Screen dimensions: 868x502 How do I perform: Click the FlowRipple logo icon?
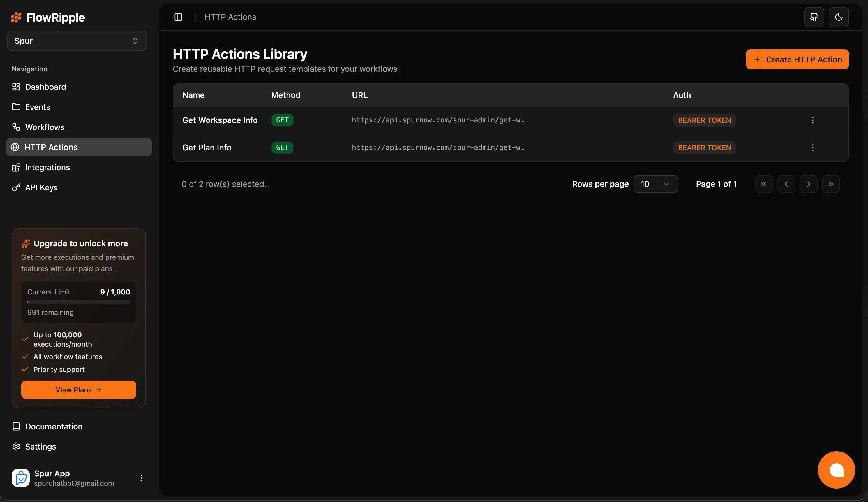pyautogui.click(x=16, y=17)
